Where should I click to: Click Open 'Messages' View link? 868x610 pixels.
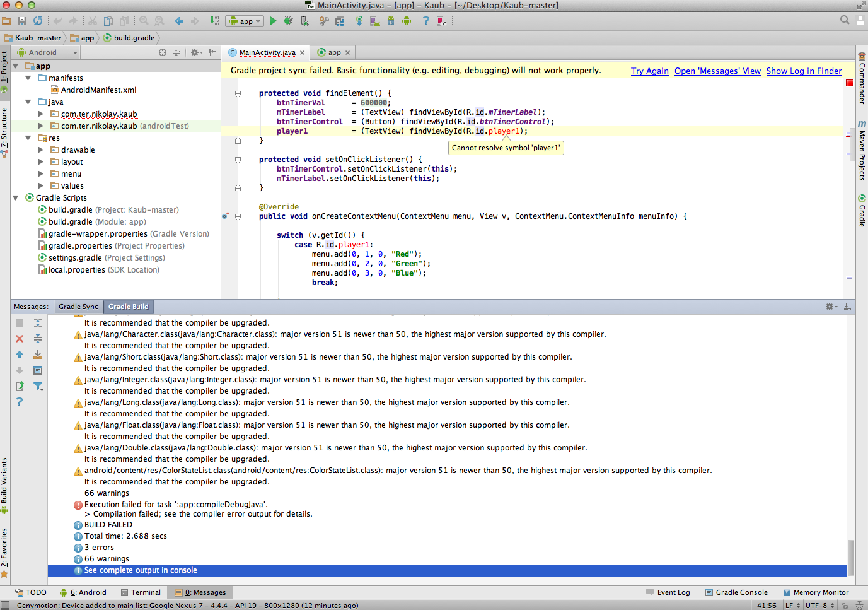pyautogui.click(x=717, y=71)
